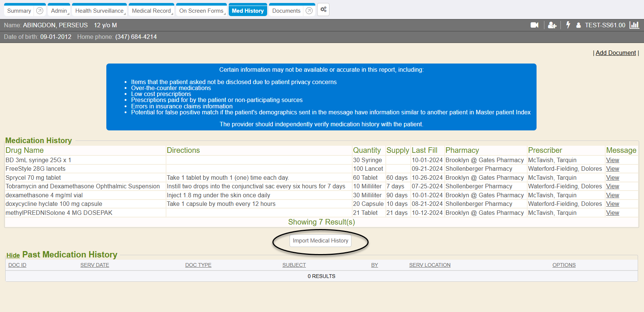Switch to the Med History tab
The image size is (644, 312).
(x=248, y=11)
